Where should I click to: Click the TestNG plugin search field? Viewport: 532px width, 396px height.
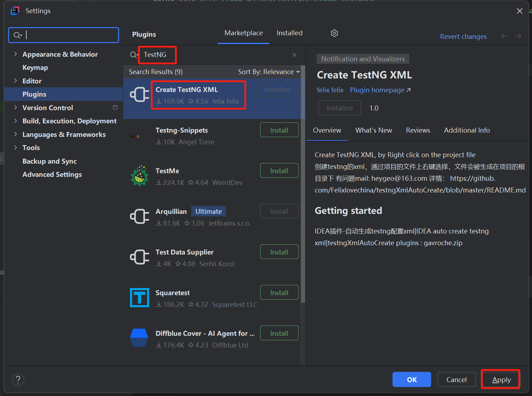pos(214,55)
